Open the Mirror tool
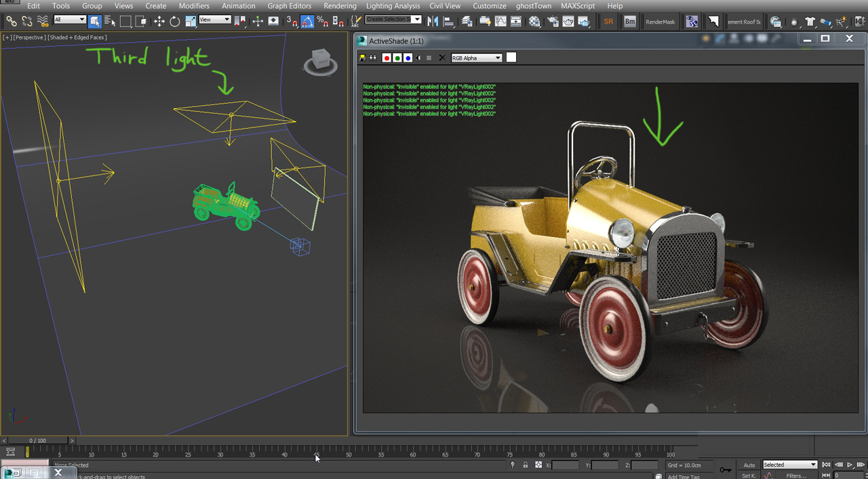The width and height of the screenshot is (868, 479). point(433,22)
